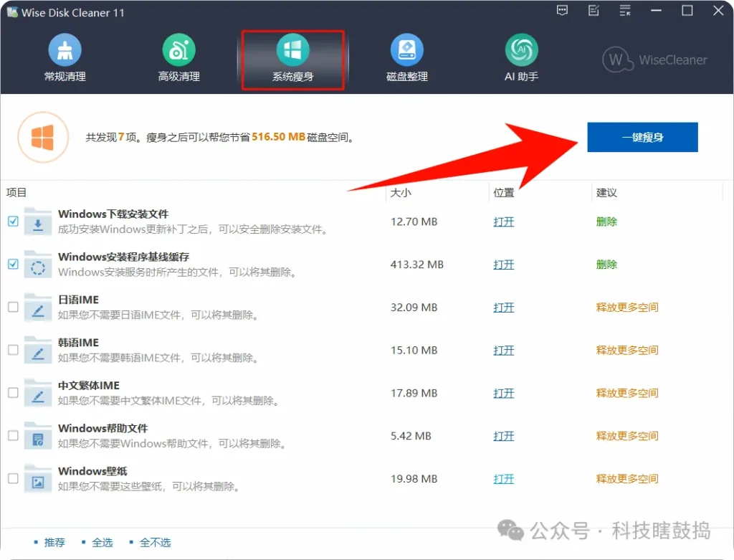Open the 高级清理 icon
Screen dimensions: 734x560
178,50
